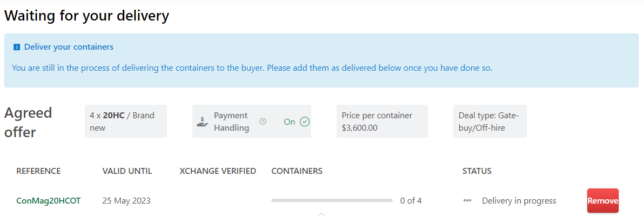Click the REFERENCE column header
Image resolution: width=644 pixels, height=216 pixels.
38,171
